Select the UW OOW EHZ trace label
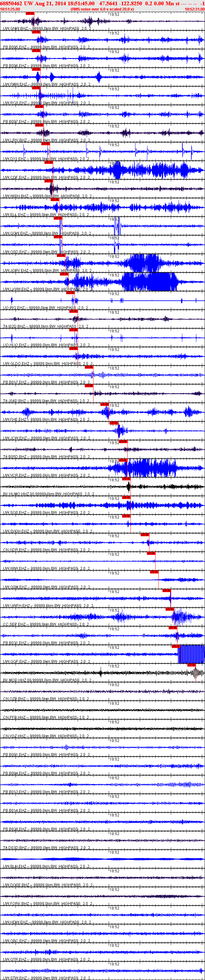205x980 pixels. point(47,234)
